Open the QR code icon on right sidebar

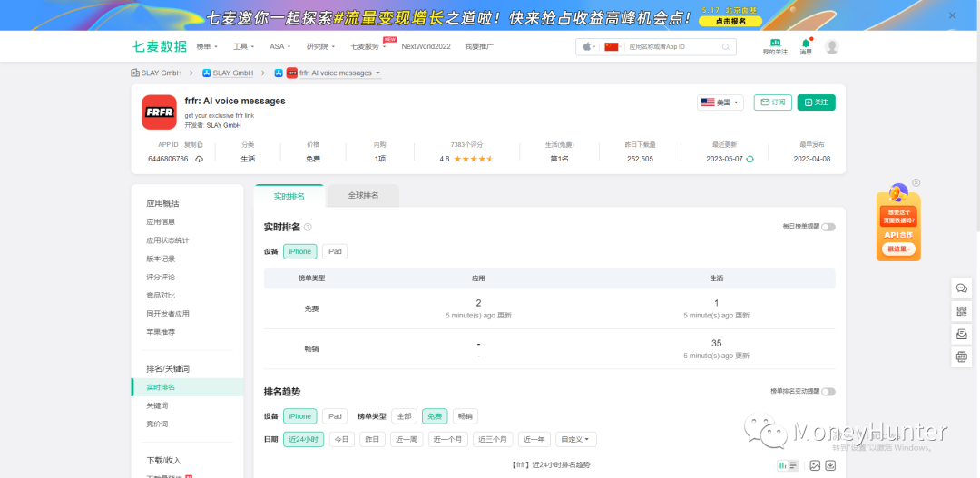(x=962, y=311)
